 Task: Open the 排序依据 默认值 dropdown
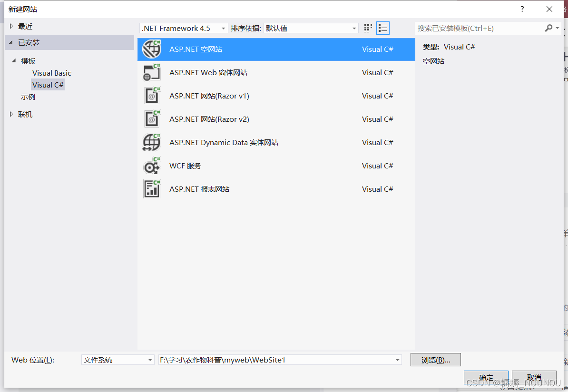[x=311, y=28]
